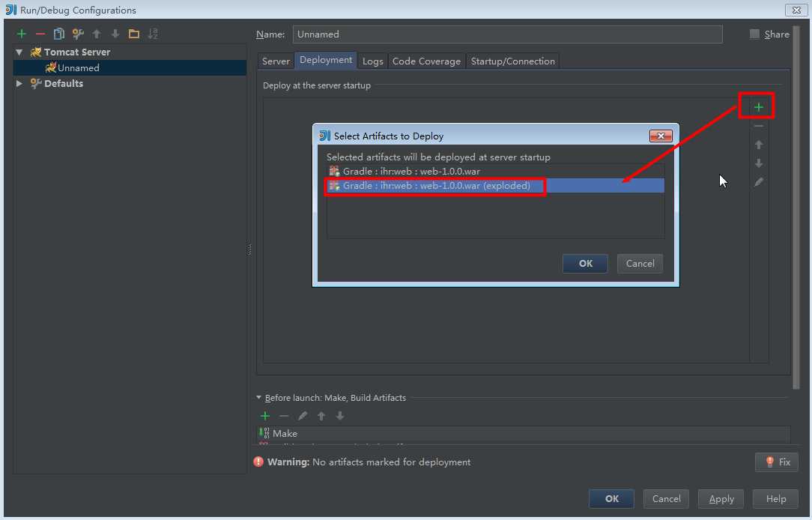Move deployment item down
Image resolution: width=812 pixels, height=520 pixels.
pos(758,163)
